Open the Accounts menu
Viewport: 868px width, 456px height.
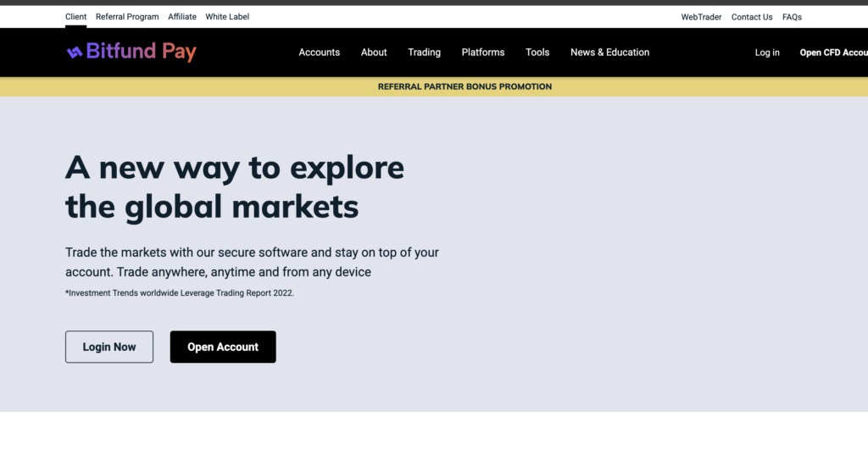coord(320,52)
